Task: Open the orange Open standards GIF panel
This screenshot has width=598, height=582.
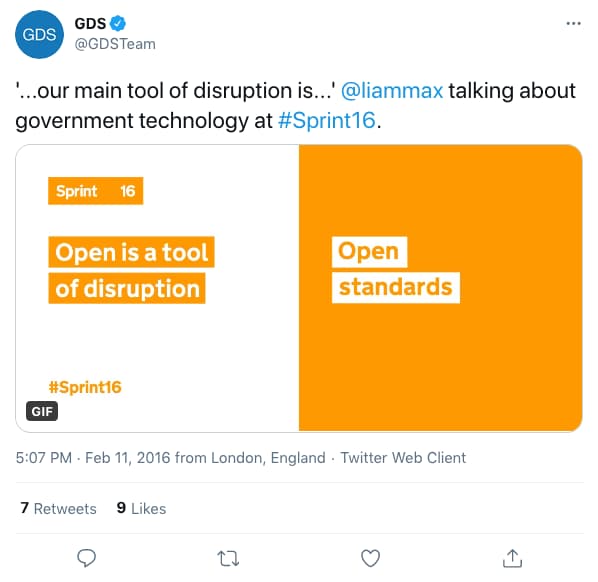Action: click(440, 288)
